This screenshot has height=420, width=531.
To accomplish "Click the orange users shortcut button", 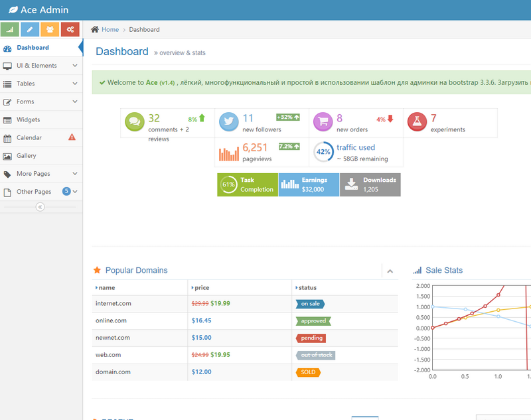I will 50,29.
